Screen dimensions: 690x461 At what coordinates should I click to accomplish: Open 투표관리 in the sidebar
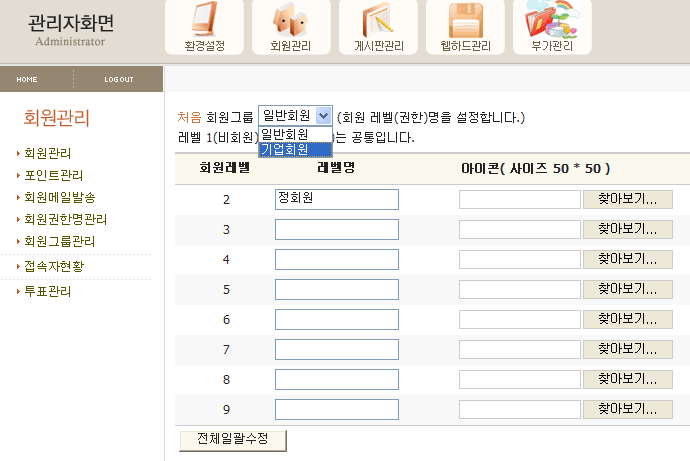(47, 291)
